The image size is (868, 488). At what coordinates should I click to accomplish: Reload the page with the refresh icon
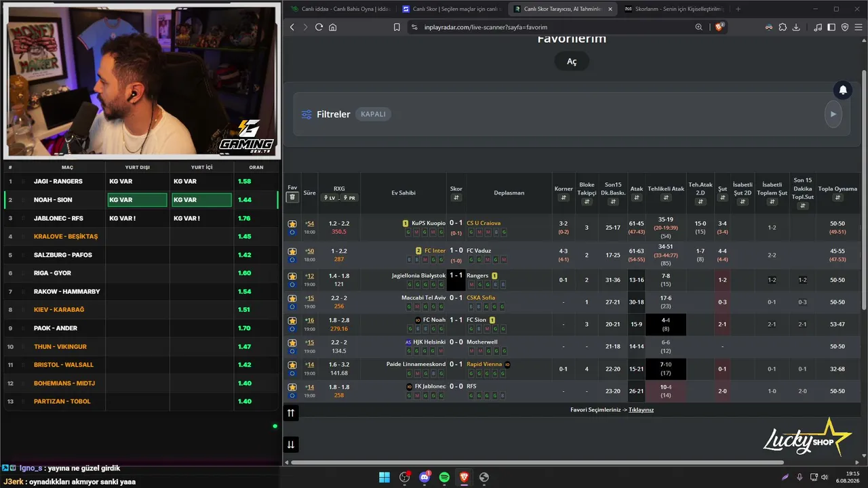pyautogui.click(x=319, y=27)
